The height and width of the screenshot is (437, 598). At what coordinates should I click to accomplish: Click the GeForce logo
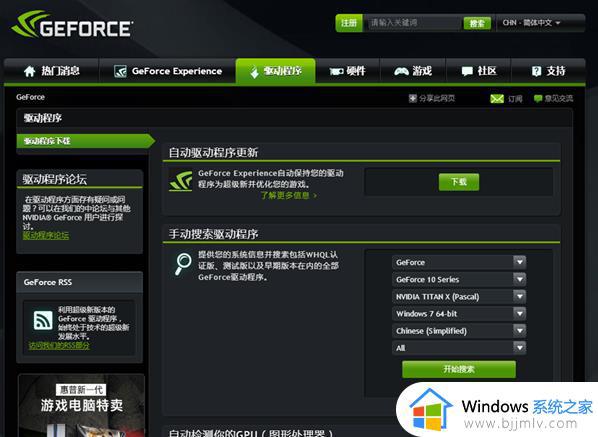pyautogui.click(x=72, y=25)
